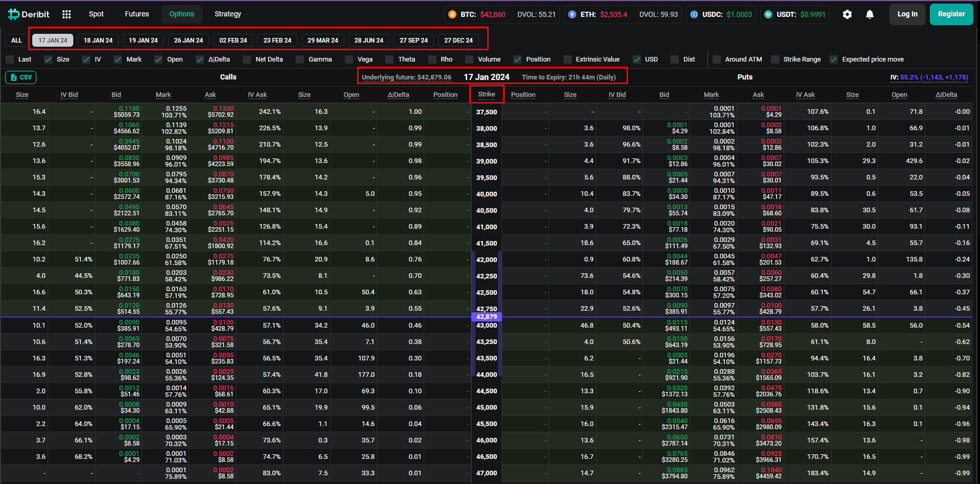
Task: Click the ETH price $2,535.4
Action: click(614, 14)
